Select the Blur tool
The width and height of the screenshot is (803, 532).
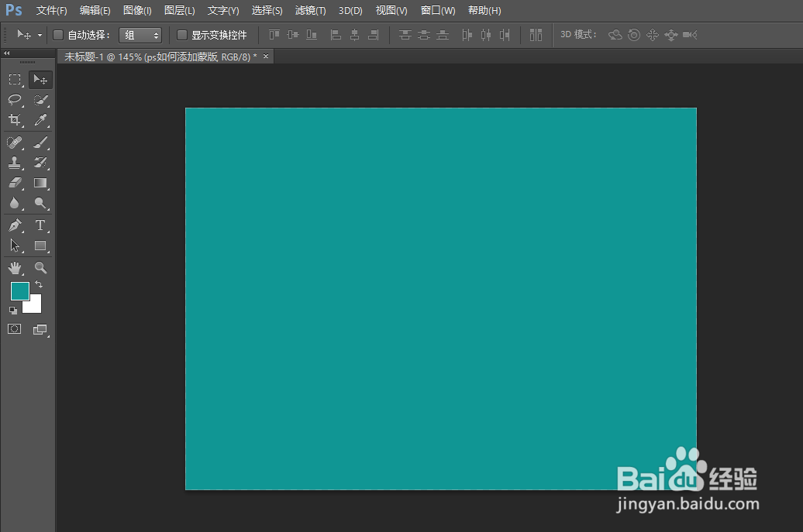[15, 204]
